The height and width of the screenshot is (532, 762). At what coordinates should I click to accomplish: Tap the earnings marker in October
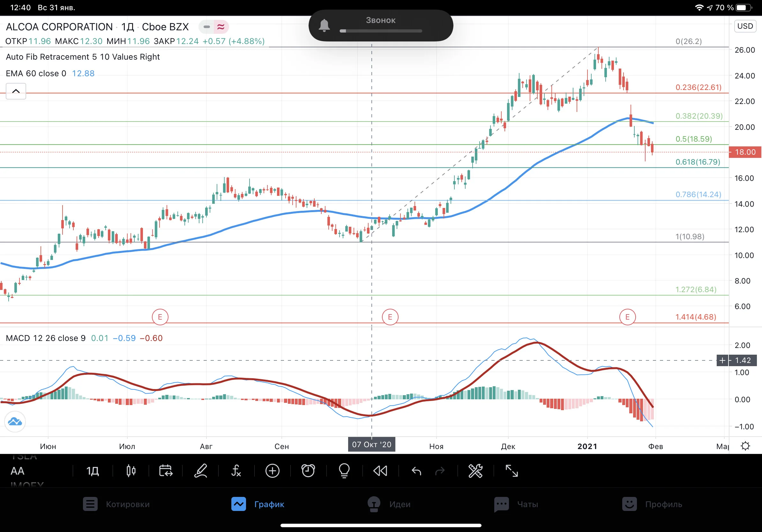click(390, 317)
